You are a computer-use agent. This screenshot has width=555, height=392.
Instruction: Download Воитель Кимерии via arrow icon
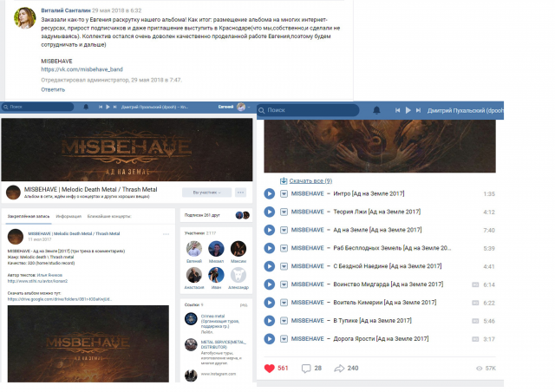pos(284,303)
